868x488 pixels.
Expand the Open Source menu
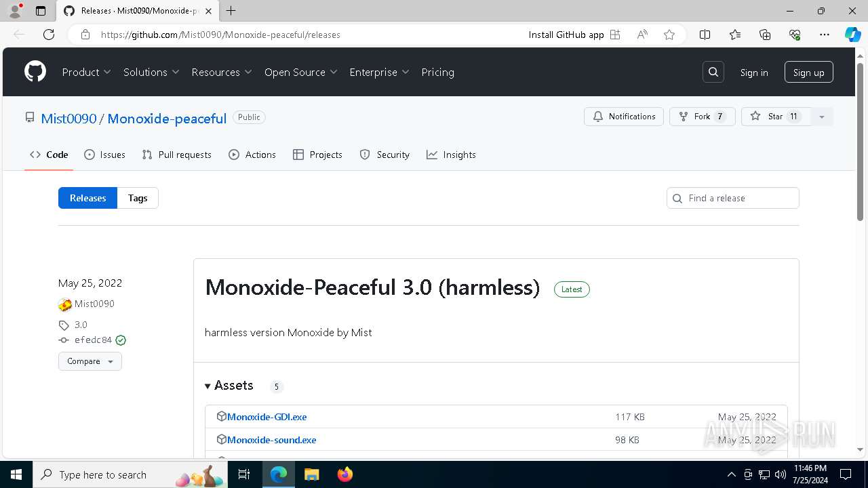(301, 72)
